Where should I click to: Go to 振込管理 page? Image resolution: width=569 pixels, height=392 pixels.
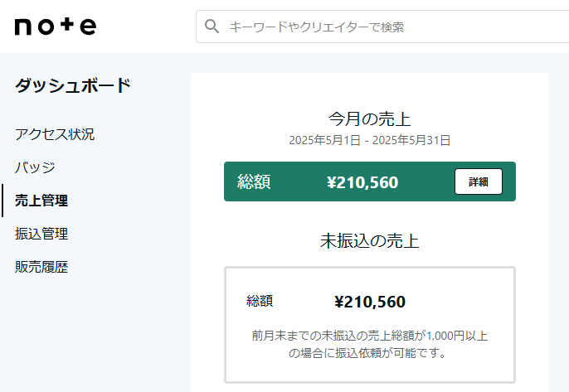pos(41,234)
